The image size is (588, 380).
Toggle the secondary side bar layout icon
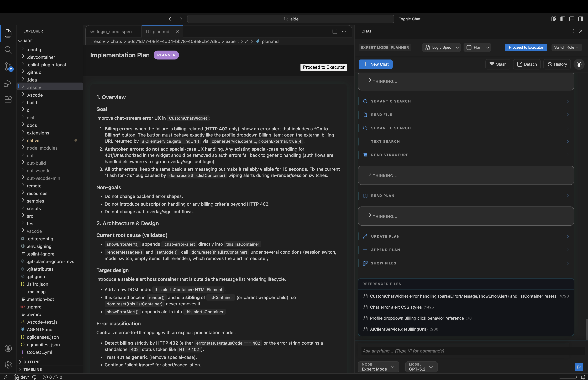click(581, 19)
